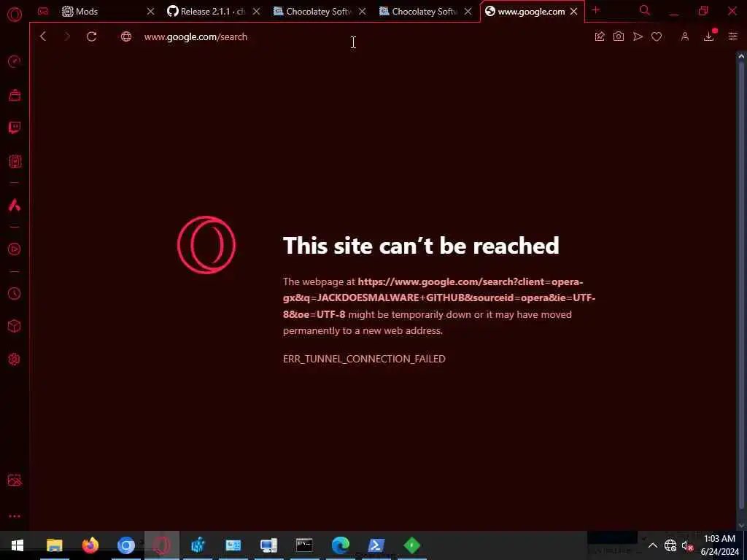Image resolution: width=747 pixels, height=560 pixels.
Task: Open the Player icon in sidebar
Action: 15,249
